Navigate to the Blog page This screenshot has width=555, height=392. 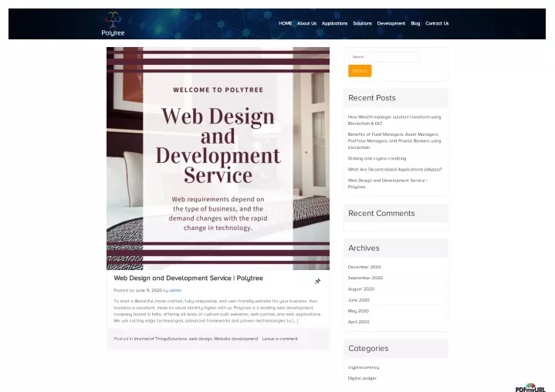pos(415,23)
